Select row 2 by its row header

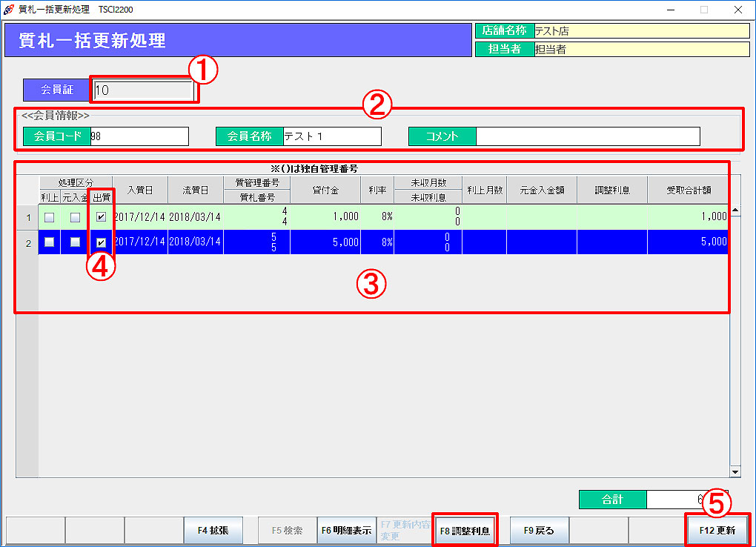27,242
